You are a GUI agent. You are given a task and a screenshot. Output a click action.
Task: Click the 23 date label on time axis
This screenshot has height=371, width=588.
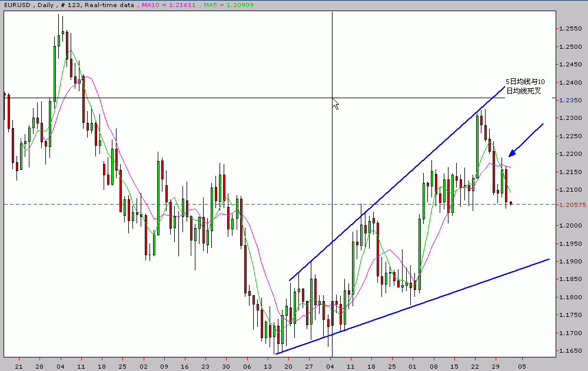point(205,366)
